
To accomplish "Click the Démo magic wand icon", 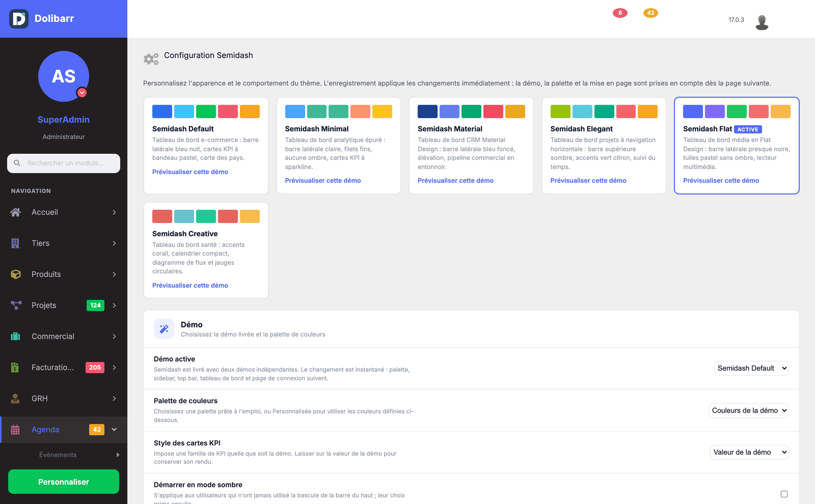I will 164,329.
